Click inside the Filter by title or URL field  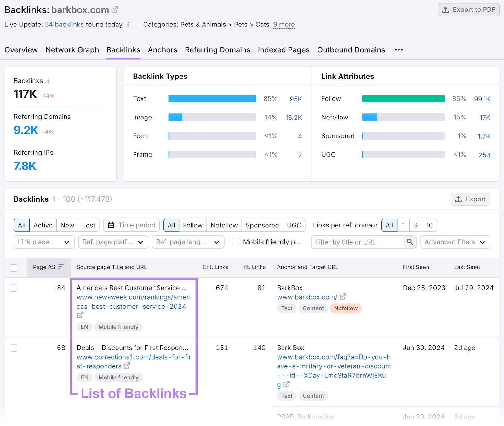click(356, 242)
